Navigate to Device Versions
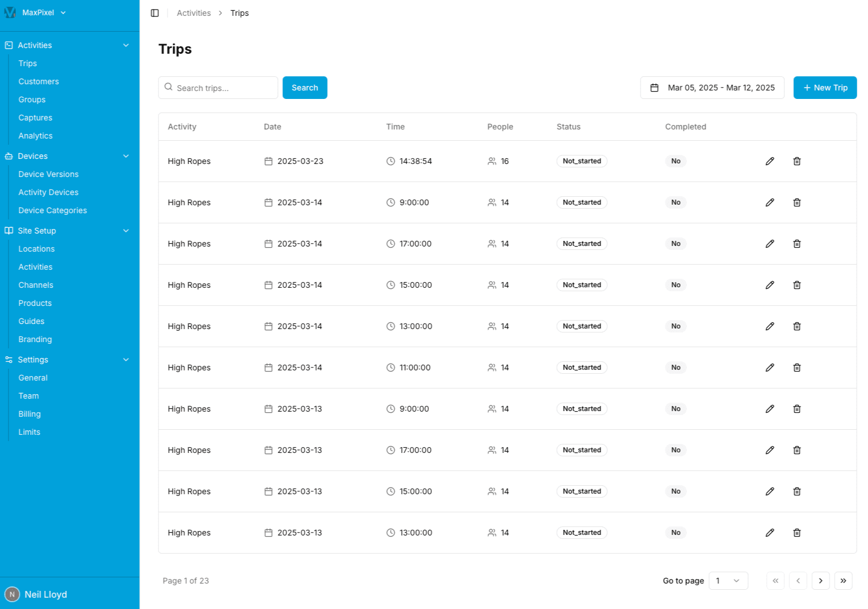The height and width of the screenshot is (609, 868). click(x=48, y=174)
